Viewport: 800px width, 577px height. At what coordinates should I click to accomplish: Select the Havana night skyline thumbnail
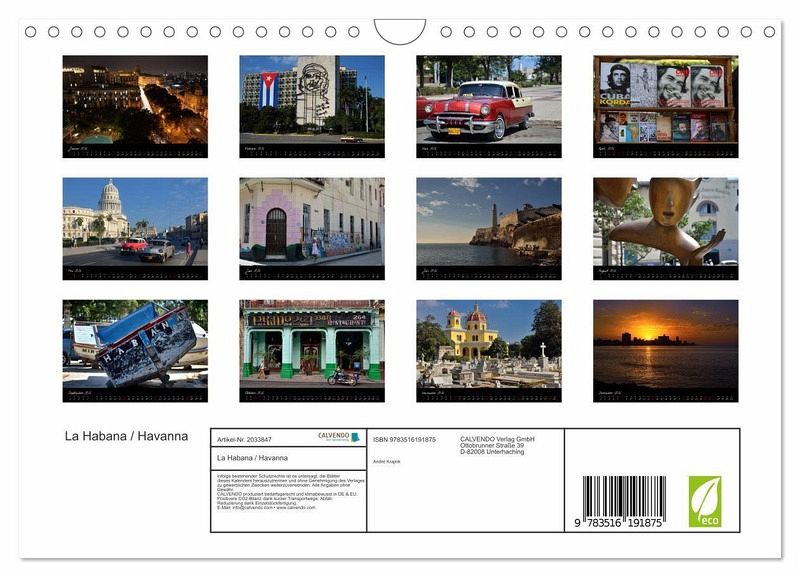click(135, 107)
